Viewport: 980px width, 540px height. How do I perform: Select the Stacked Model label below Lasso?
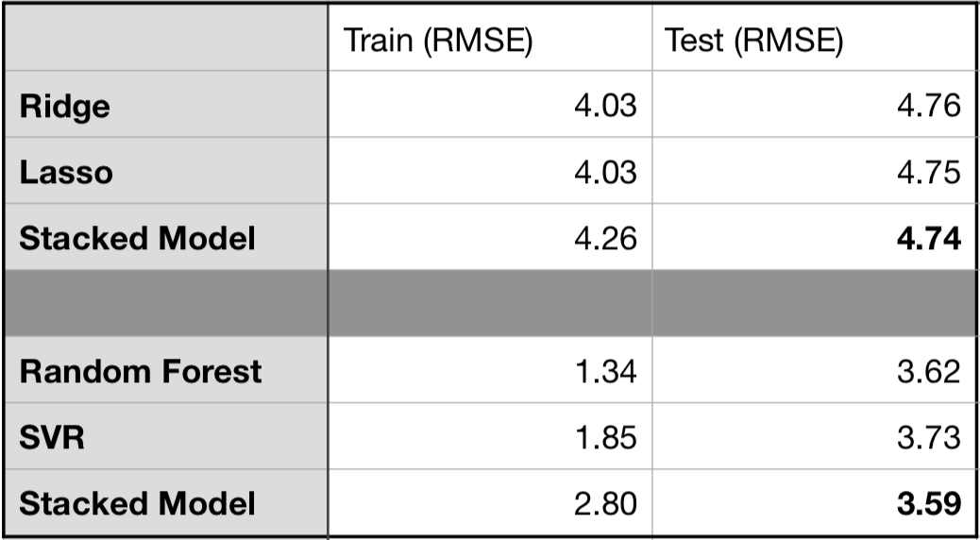(137, 238)
